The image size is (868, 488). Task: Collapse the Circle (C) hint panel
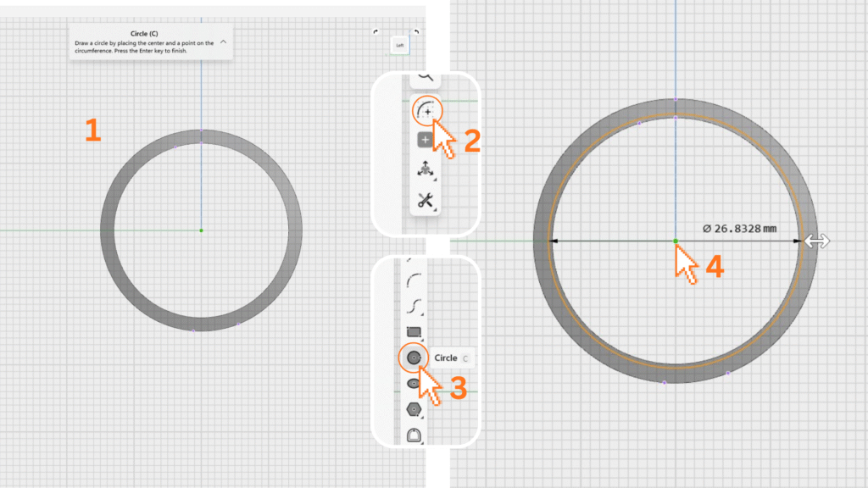pos(223,41)
